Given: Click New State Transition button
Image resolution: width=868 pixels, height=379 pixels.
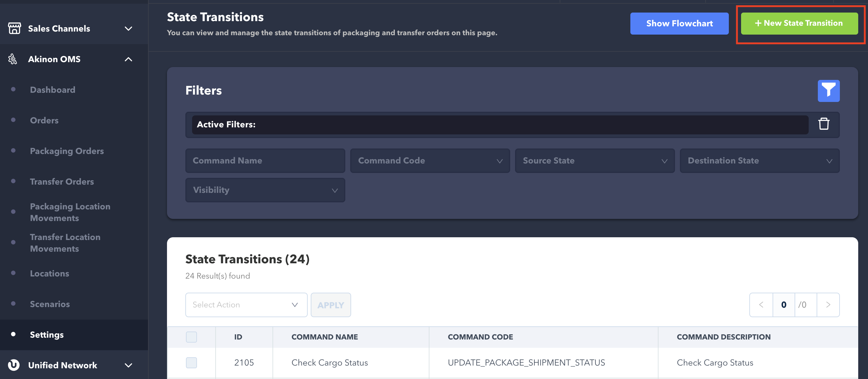Looking at the screenshot, I should click(799, 23).
